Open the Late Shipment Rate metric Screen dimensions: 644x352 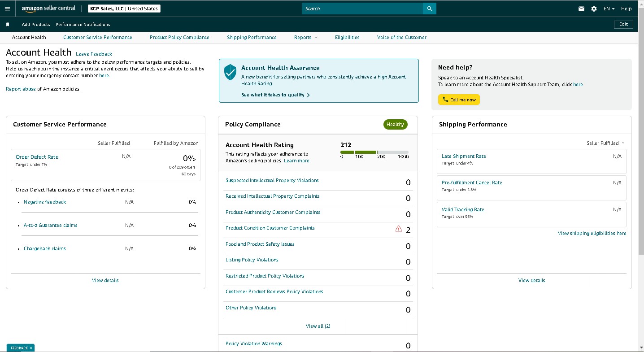(x=464, y=156)
